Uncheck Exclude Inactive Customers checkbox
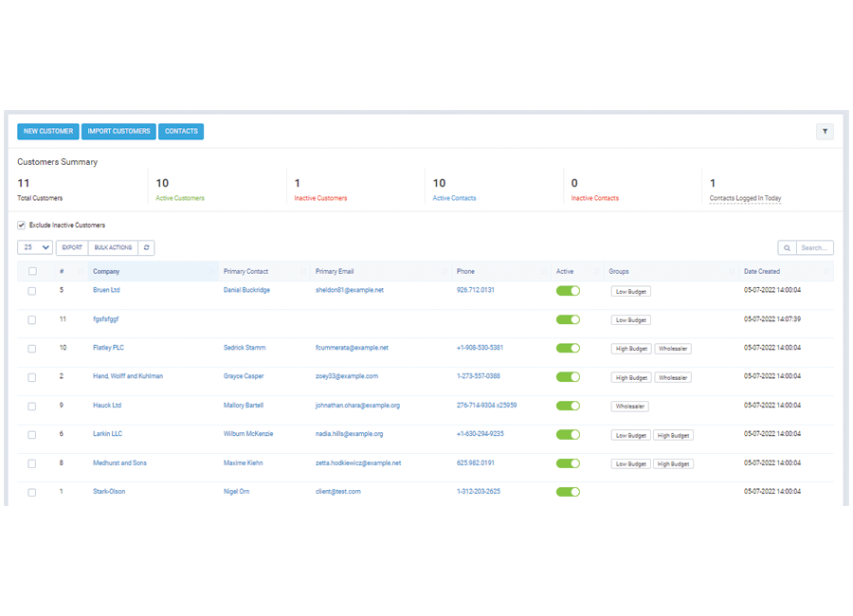This screenshot has height=616, width=853. 22,226
